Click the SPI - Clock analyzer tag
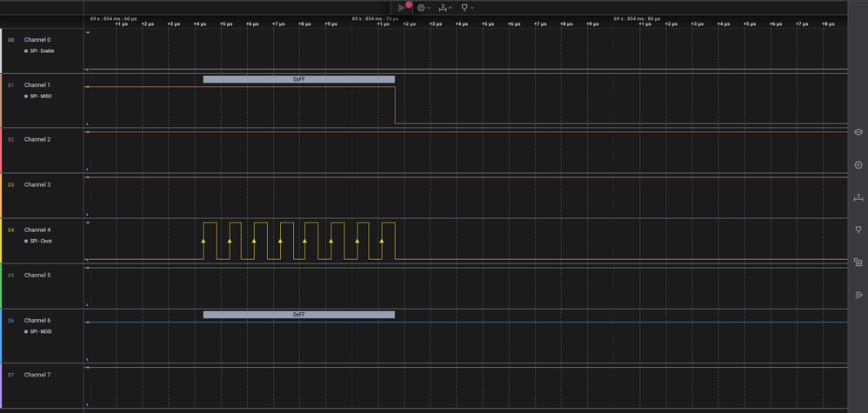 click(42, 242)
